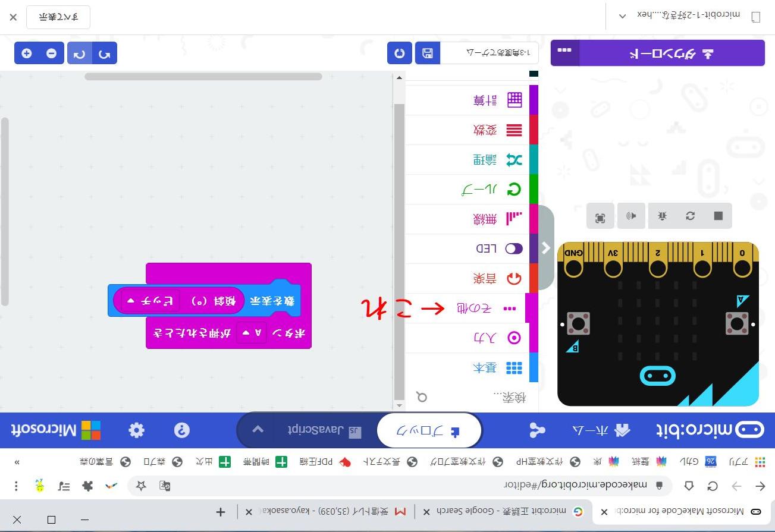Viewport: 775px width, 532px height.
Task: Open the share project icon
Action: pyautogui.click(x=538, y=430)
